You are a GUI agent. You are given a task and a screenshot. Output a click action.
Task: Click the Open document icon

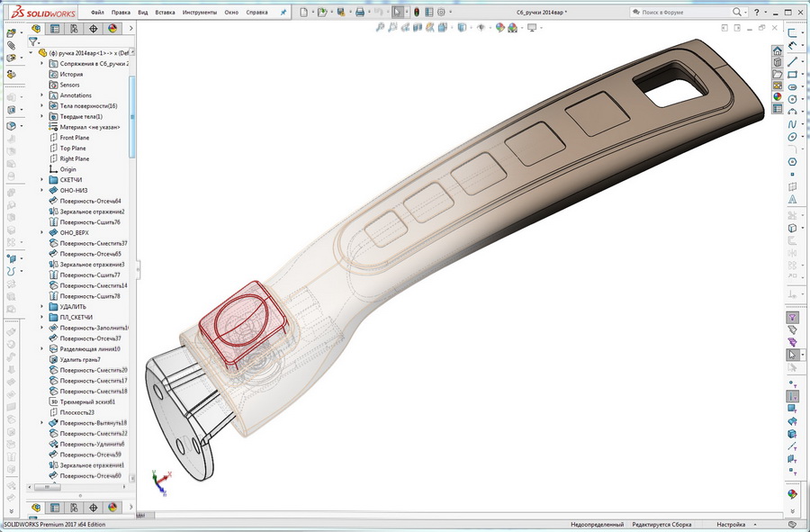(x=322, y=12)
